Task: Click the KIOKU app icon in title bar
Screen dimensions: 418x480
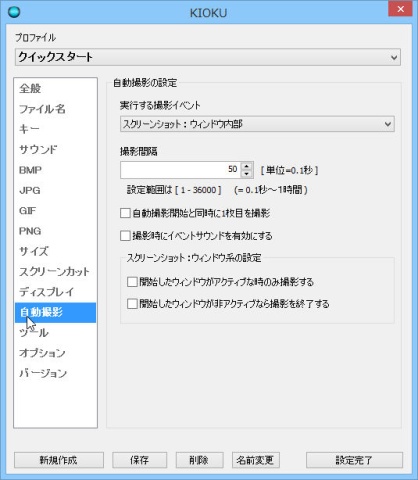Action: 14,12
